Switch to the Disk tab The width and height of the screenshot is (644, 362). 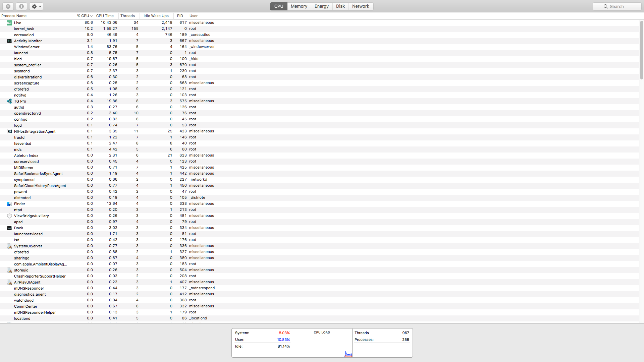click(340, 6)
